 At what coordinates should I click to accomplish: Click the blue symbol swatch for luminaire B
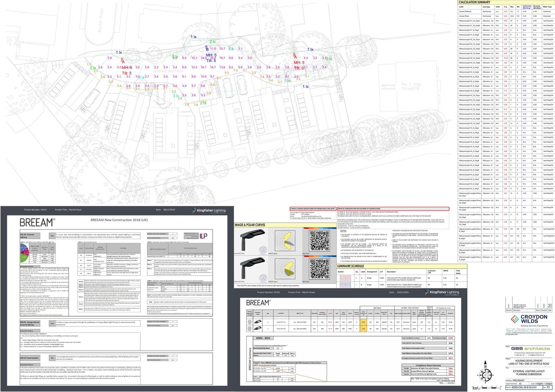pyautogui.click(x=345, y=285)
